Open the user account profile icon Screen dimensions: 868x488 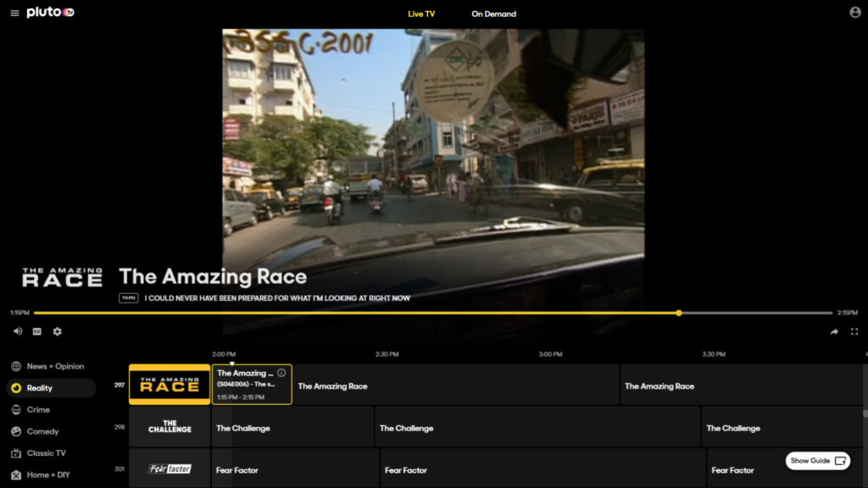click(854, 12)
